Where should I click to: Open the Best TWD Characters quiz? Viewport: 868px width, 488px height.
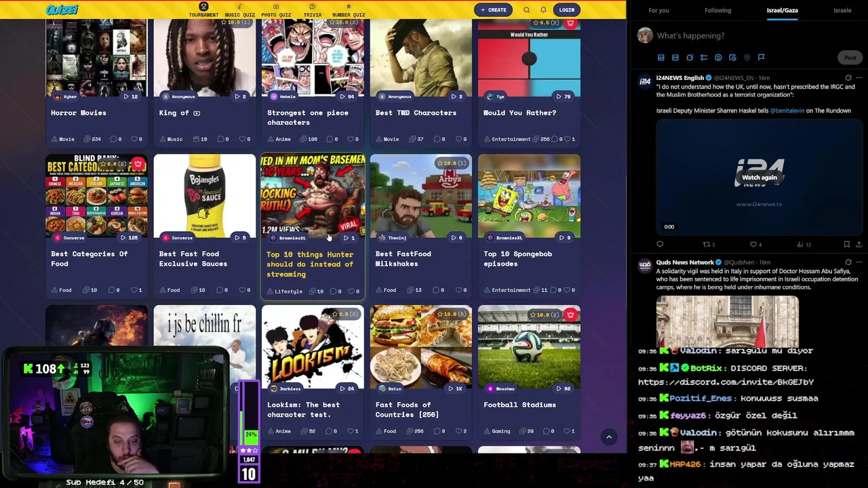click(416, 113)
